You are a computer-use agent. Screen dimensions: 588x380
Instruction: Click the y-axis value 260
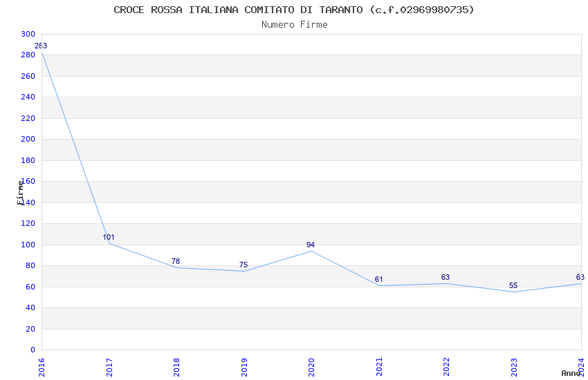point(28,76)
